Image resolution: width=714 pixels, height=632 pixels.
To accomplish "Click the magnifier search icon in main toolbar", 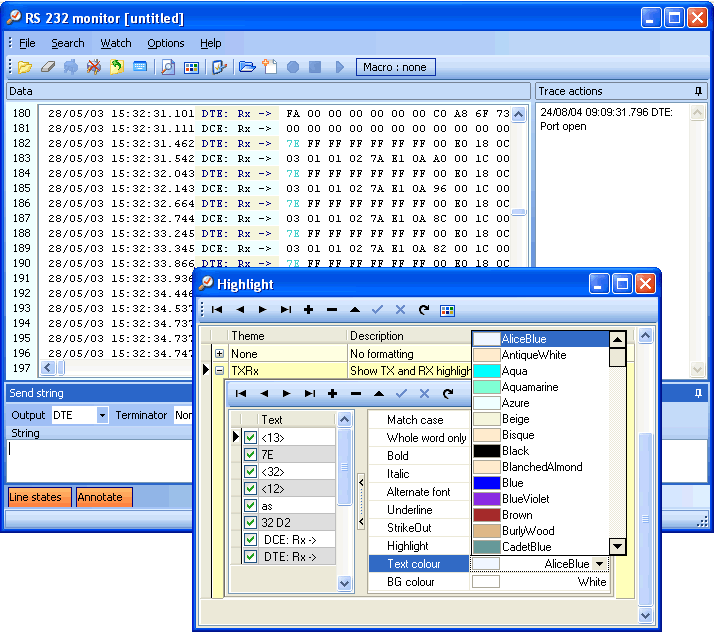I will [x=168, y=67].
